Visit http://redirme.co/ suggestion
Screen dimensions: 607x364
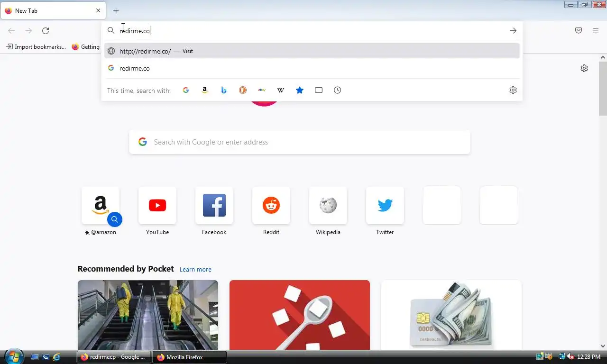pyautogui.click(x=312, y=51)
